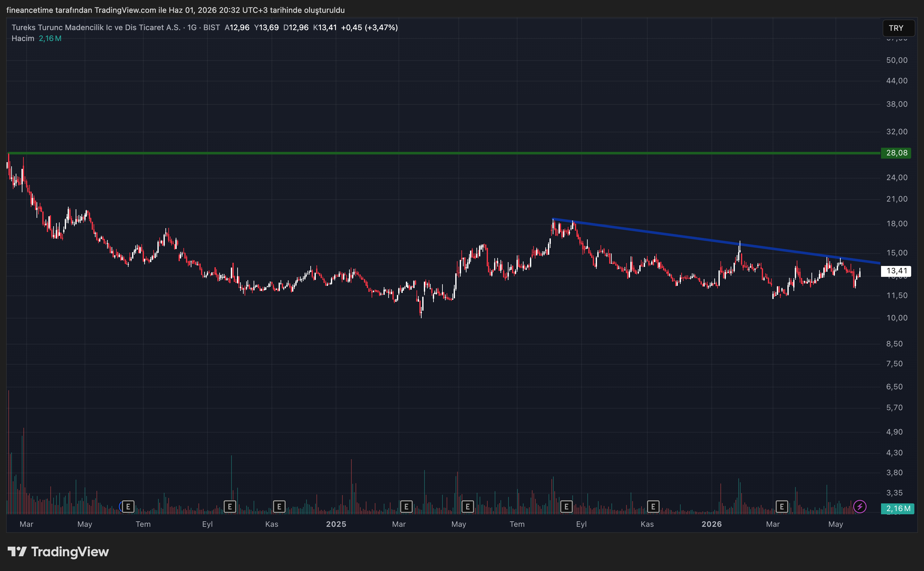Click the 21,00 price scale label
Screen dimensions: 924x571
(x=897, y=199)
